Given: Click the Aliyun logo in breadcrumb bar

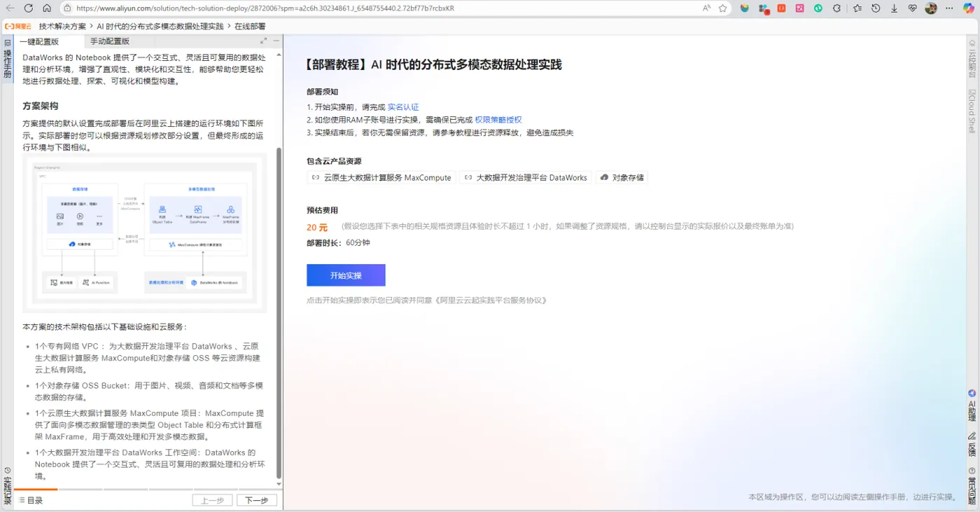Looking at the screenshot, I should [x=18, y=26].
